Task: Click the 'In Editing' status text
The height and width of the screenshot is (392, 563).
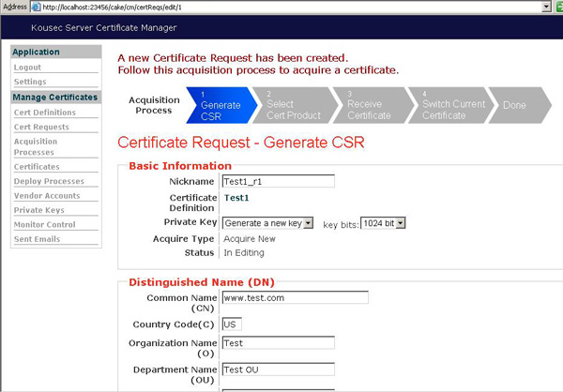Action: [244, 252]
